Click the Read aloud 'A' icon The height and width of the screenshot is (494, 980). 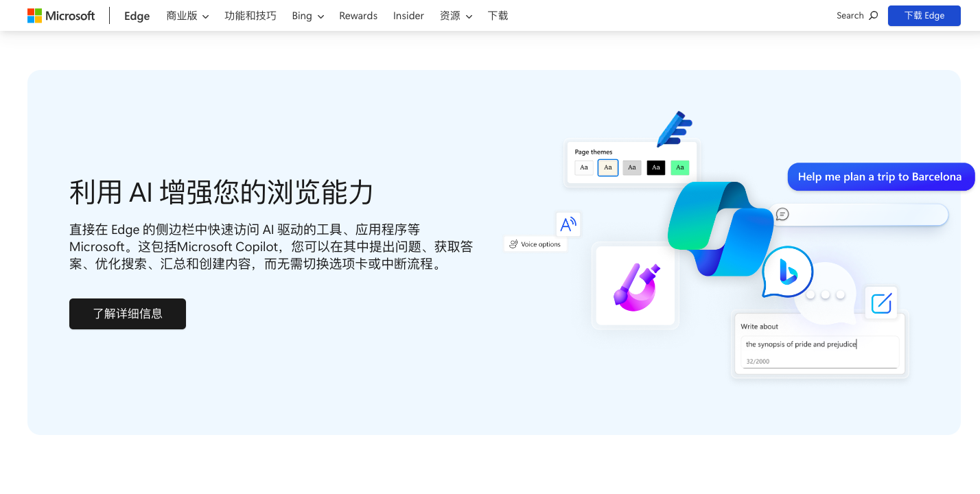click(568, 224)
